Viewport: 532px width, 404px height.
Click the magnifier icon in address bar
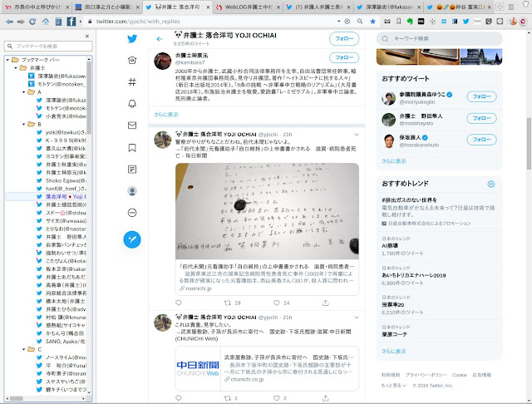pyautogui.click(x=360, y=22)
